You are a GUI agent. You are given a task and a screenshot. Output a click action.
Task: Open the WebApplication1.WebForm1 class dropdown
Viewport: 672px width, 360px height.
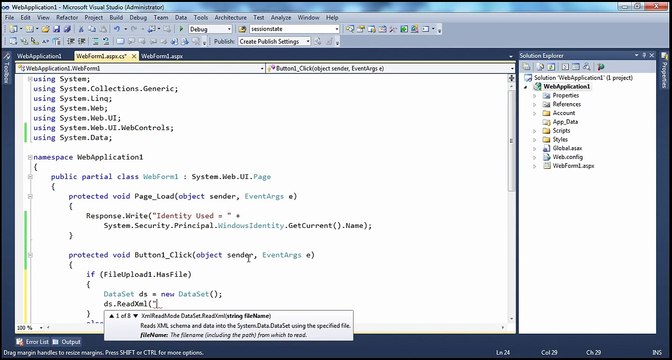tap(262, 69)
